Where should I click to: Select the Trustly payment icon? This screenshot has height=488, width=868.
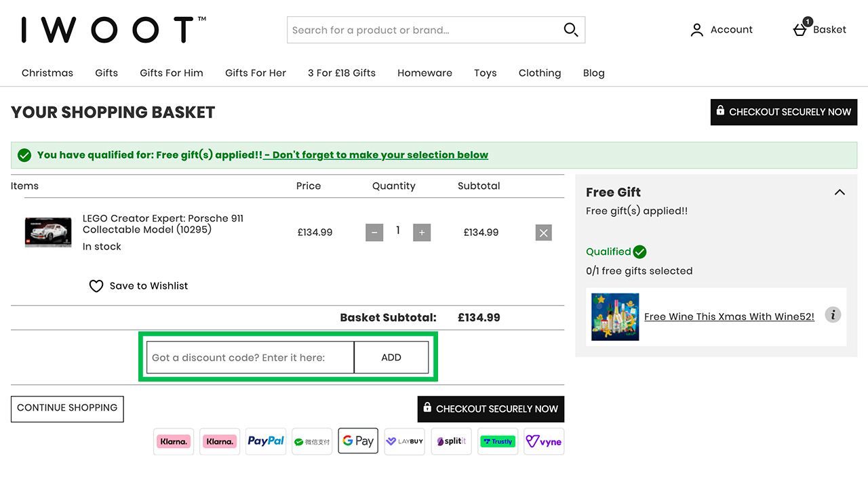point(498,441)
